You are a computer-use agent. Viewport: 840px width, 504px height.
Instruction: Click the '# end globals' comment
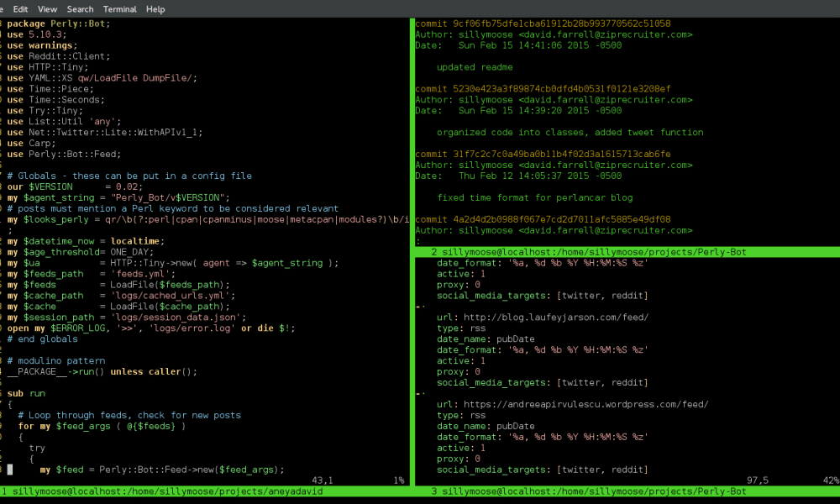pyautogui.click(x=42, y=339)
